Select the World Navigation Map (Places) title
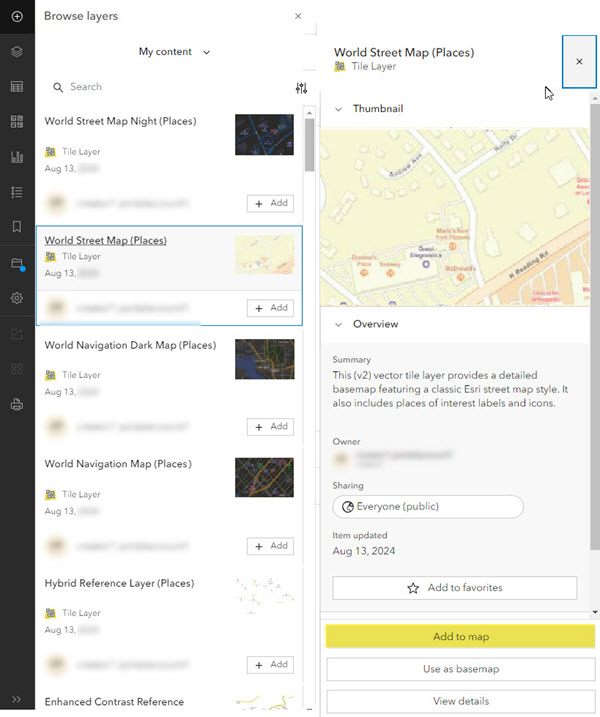The height and width of the screenshot is (717, 600). click(118, 464)
